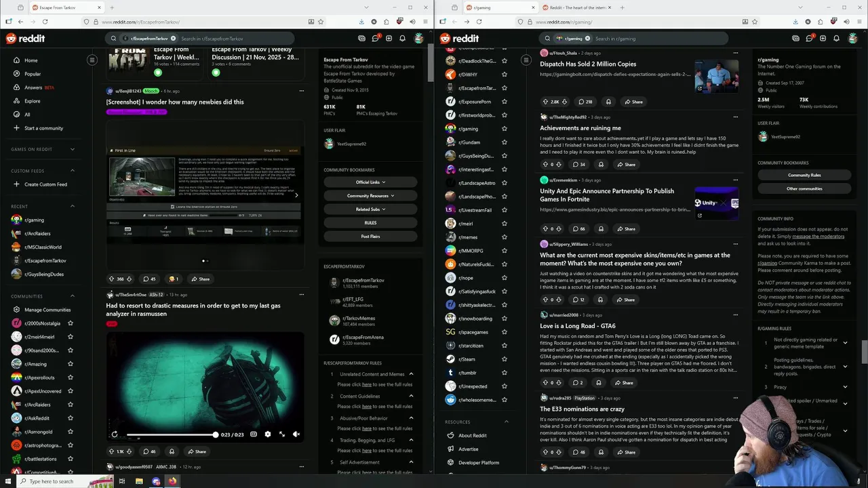
Task: Open Community Rules bookmark in r/gaming
Action: [804, 176]
